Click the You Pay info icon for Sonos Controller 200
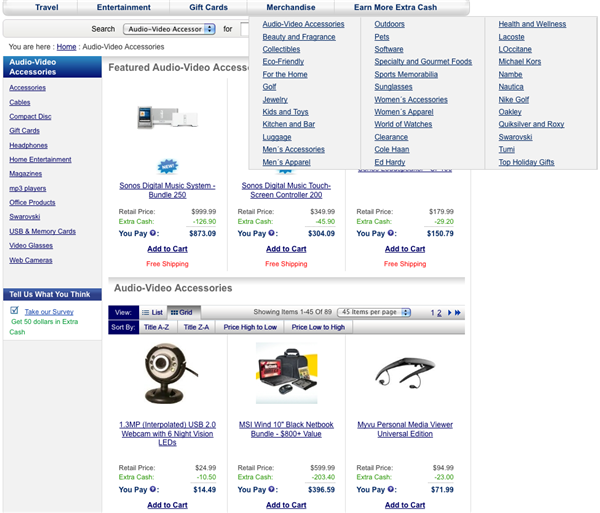Screen dimensions: 600x513 [271, 233]
